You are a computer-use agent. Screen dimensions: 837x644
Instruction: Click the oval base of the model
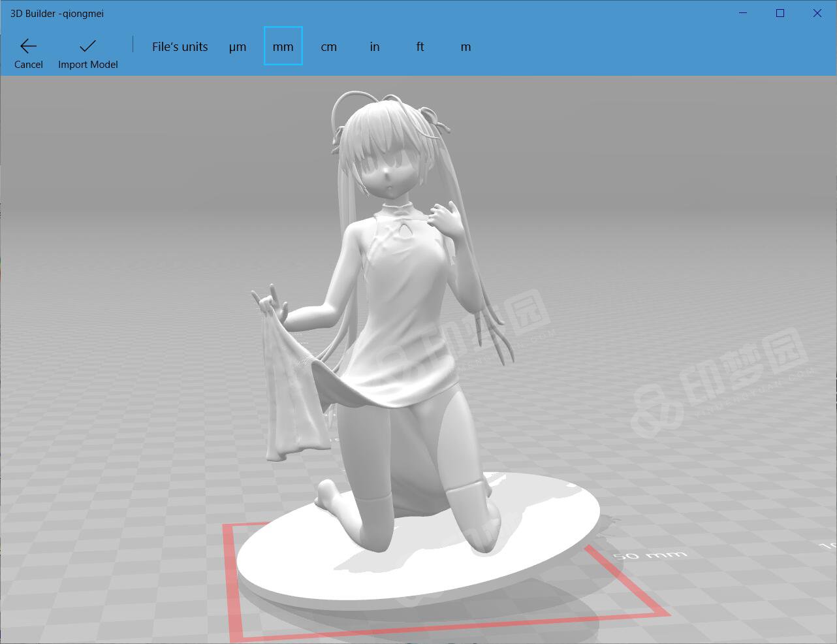[x=418, y=575]
